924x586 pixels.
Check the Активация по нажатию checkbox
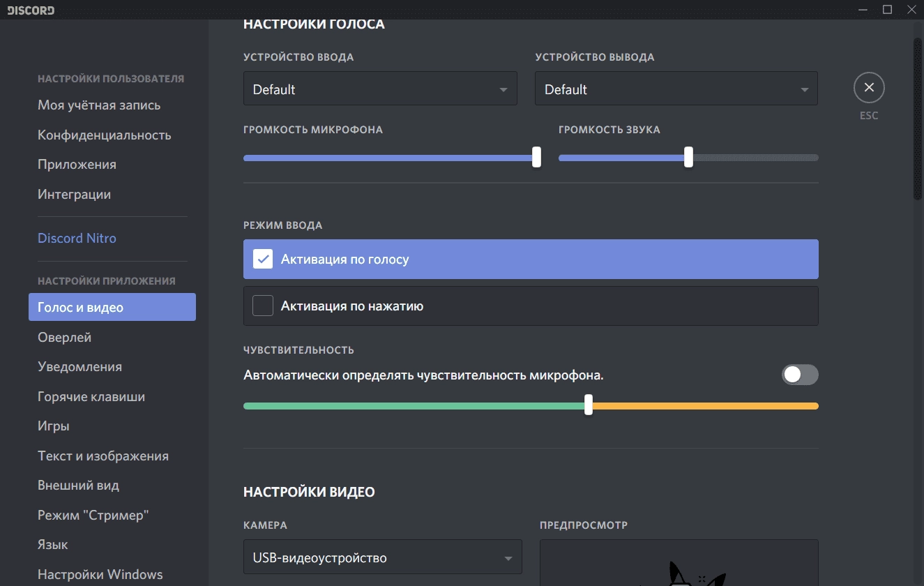click(x=263, y=306)
